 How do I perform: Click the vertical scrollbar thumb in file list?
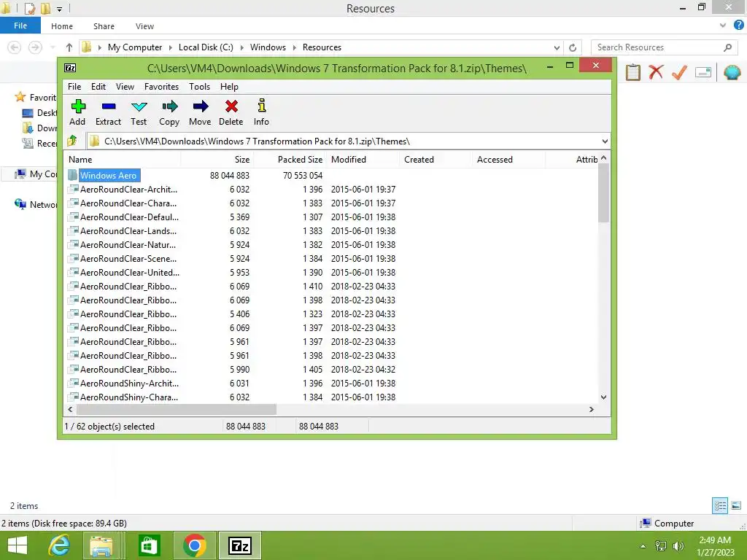(x=603, y=193)
